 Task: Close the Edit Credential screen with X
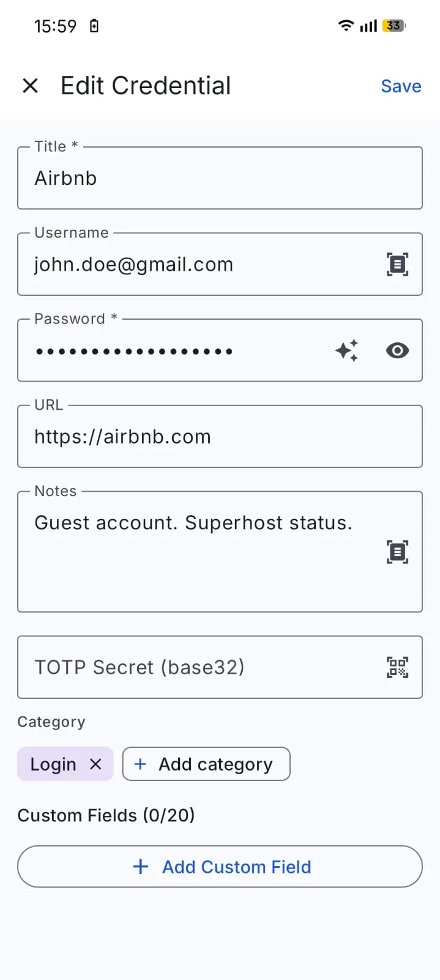point(30,86)
